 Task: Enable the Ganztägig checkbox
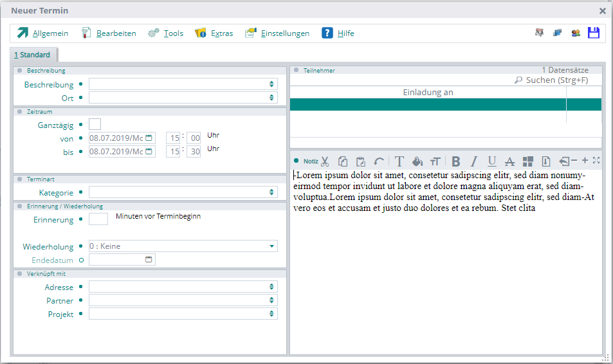tap(95, 124)
